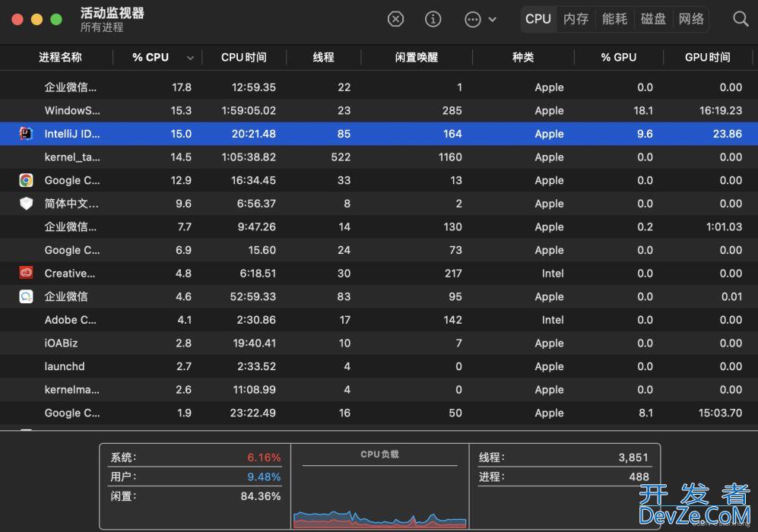
Task: Select 企业微信 row with 17.8 CPU
Action: click(x=379, y=87)
